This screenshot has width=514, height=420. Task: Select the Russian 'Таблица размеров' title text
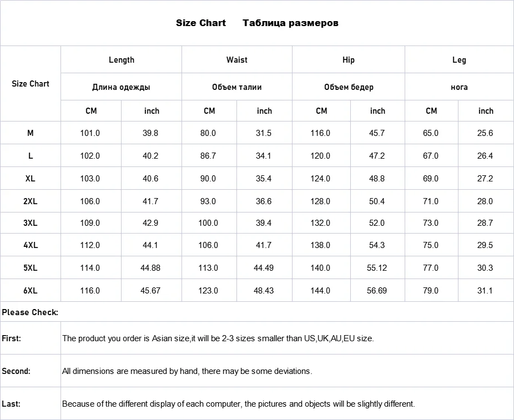point(290,23)
